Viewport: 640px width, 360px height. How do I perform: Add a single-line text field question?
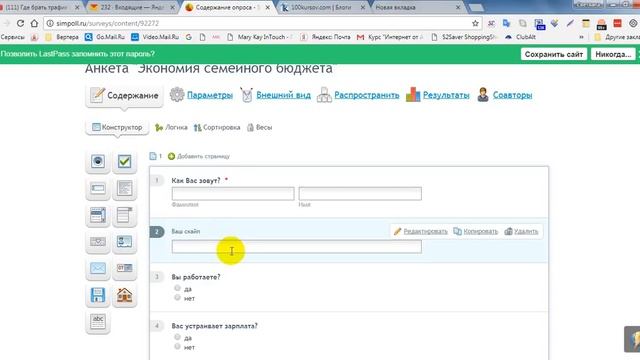pos(98,188)
